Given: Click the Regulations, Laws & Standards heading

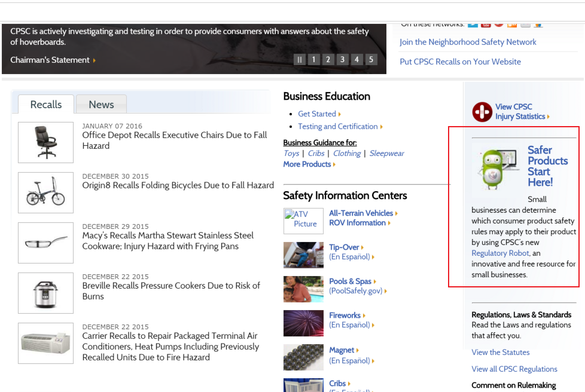Looking at the screenshot, I should pyautogui.click(x=521, y=315).
